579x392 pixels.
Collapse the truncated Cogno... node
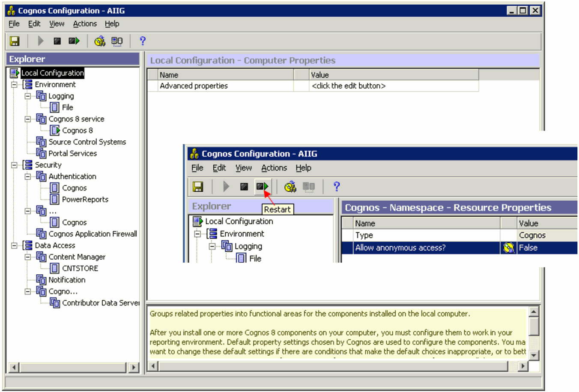[x=28, y=291]
